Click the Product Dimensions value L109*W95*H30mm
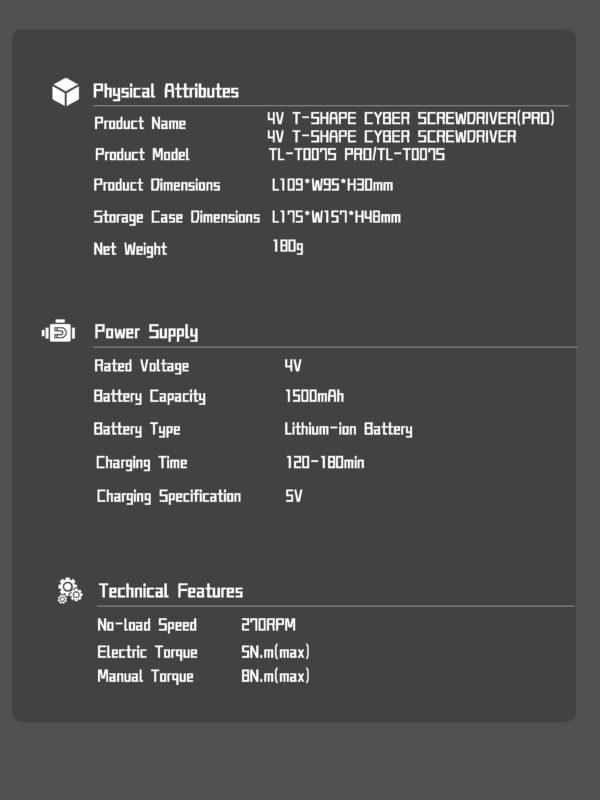 coord(333,186)
